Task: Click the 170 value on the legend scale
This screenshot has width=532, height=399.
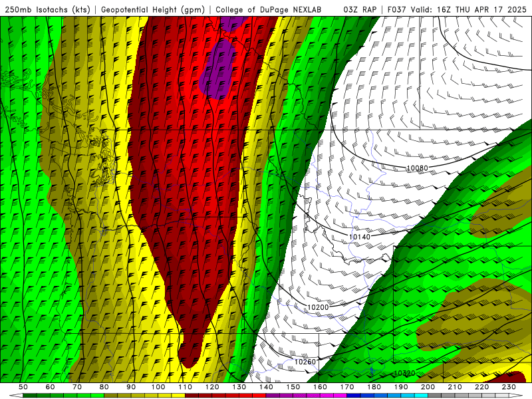Action: coord(347,387)
